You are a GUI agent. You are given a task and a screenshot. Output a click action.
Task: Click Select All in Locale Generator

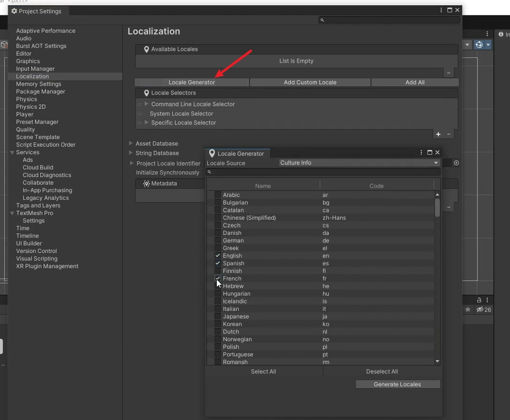[263, 372]
